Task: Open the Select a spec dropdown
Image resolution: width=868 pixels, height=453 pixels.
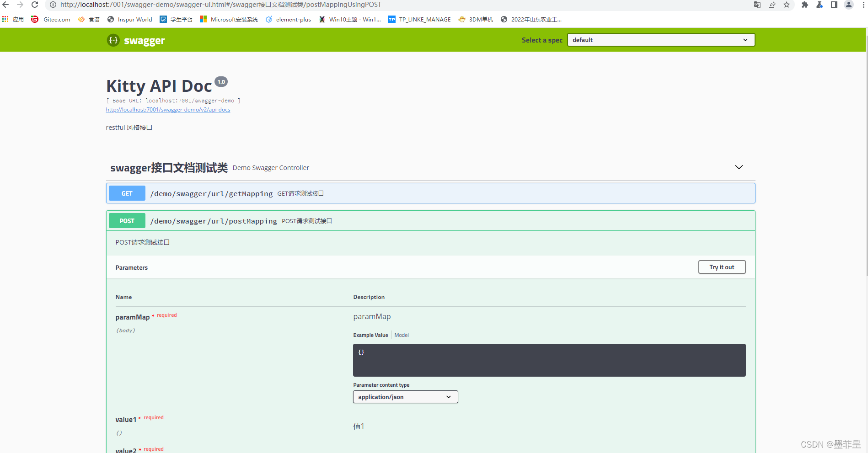Action: [x=661, y=40]
